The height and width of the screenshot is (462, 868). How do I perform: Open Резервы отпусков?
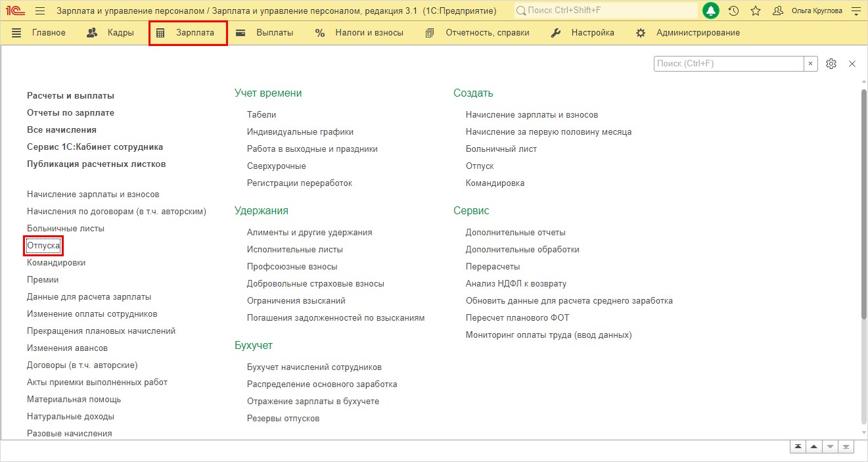tap(283, 418)
